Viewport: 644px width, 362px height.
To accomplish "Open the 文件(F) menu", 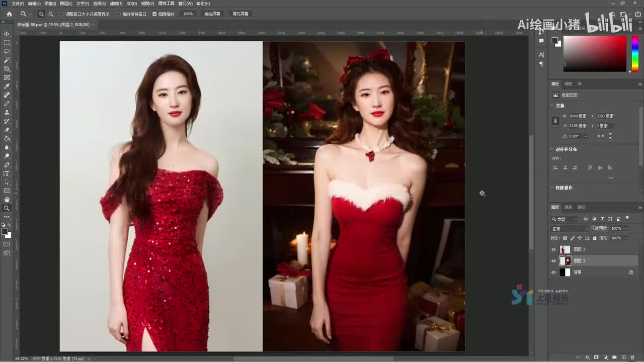I will pos(18,4).
